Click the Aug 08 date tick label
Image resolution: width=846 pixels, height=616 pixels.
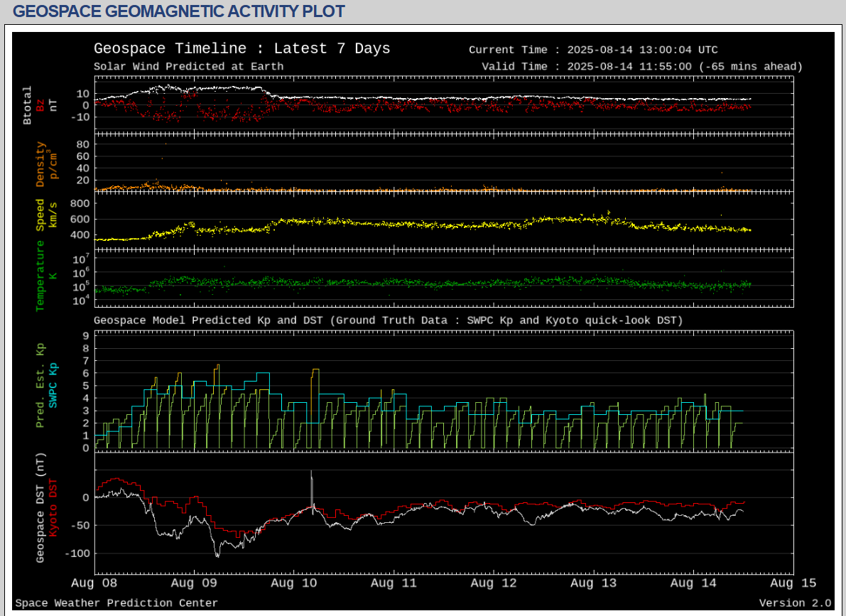coord(94,583)
